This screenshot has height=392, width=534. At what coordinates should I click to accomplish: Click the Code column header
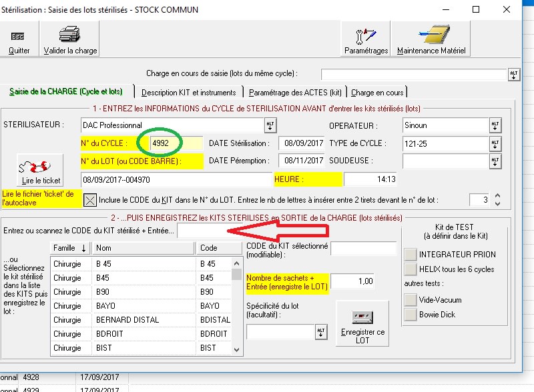point(220,248)
